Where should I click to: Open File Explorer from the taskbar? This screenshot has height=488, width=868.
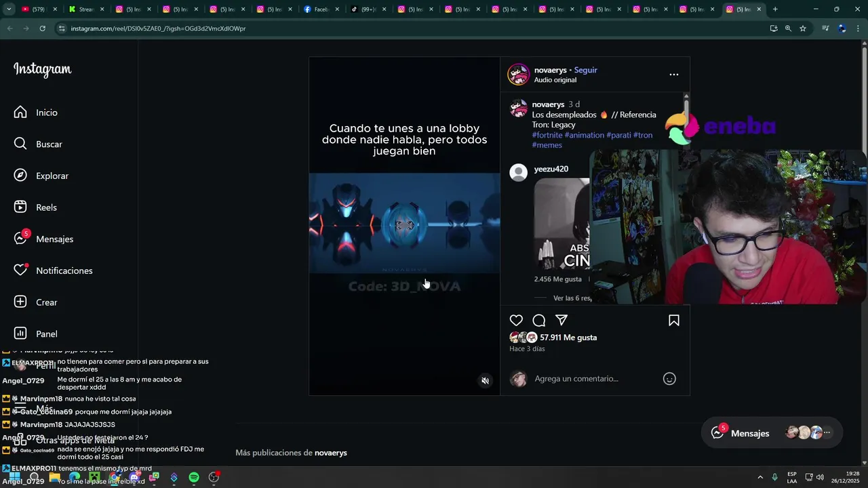point(55,478)
